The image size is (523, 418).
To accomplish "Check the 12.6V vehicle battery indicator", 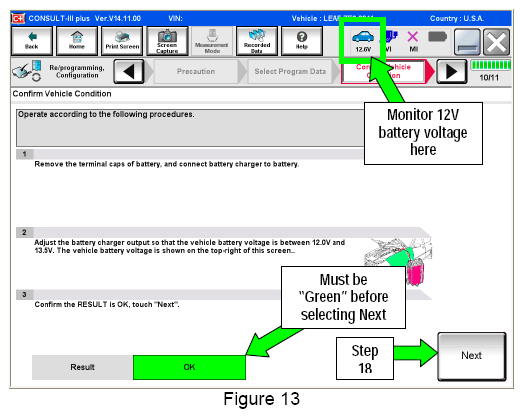I will 363,41.
